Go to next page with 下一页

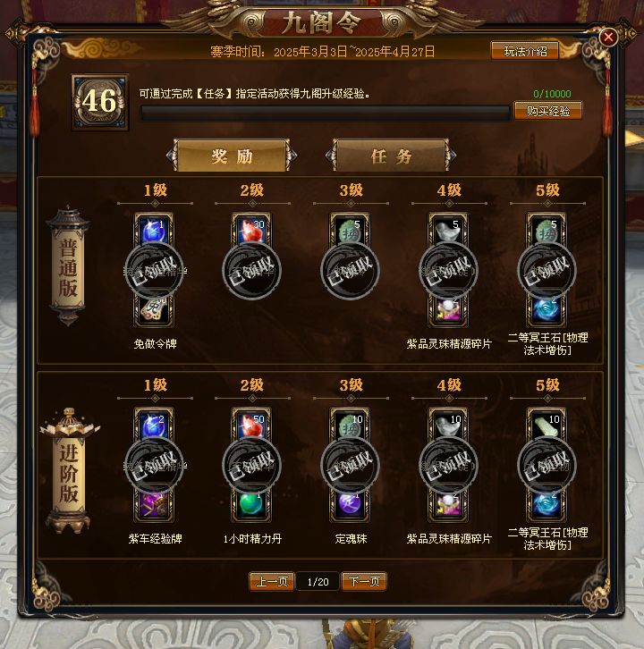[x=364, y=582]
